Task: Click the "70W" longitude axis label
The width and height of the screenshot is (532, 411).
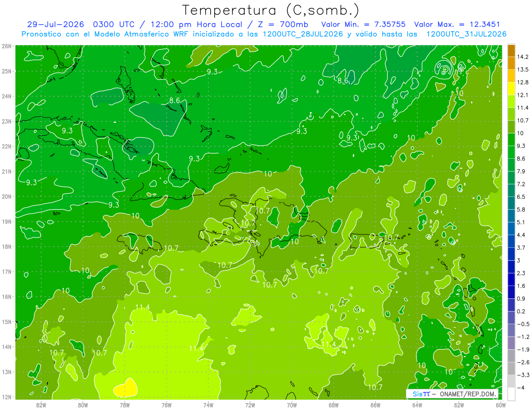Action: pos(292,405)
